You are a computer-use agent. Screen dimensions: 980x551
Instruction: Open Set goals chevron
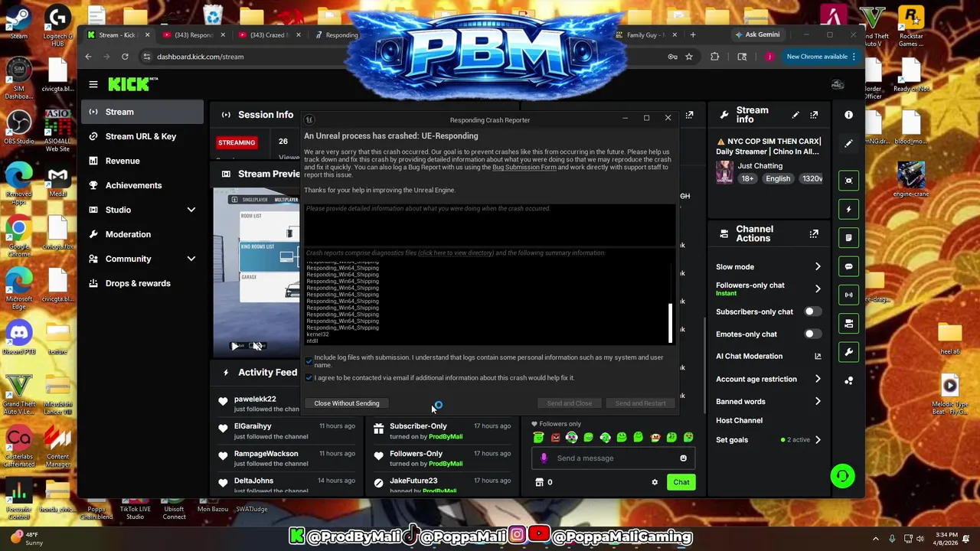pos(818,439)
